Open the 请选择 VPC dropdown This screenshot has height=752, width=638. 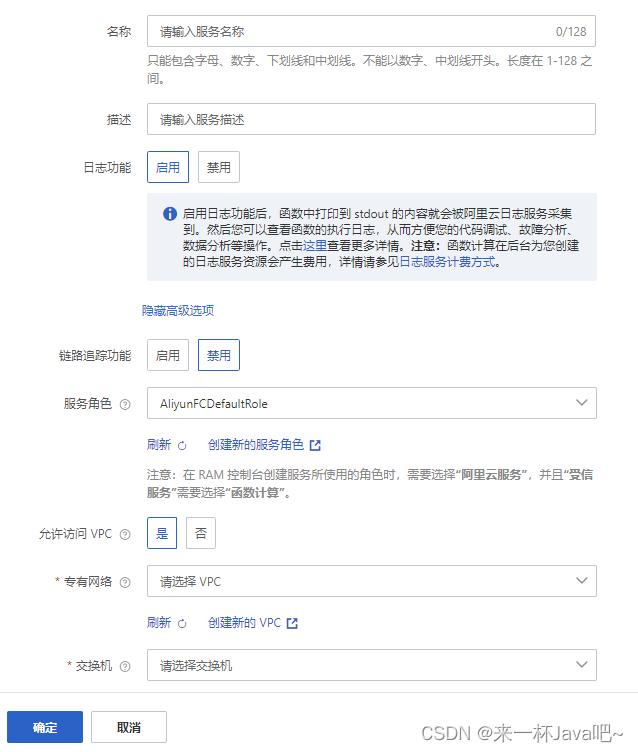[x=372, y=581]
